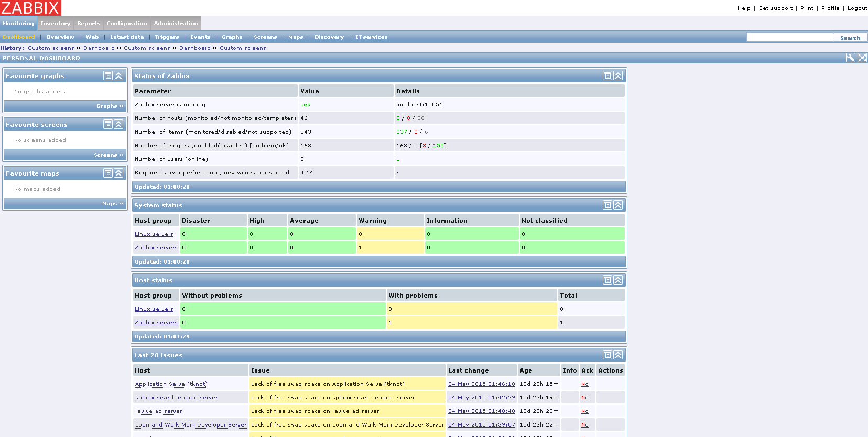Click last change 04 May 2015 01:42:29
This screenshot has width=868, height=437.
click(x=482, y=398)
